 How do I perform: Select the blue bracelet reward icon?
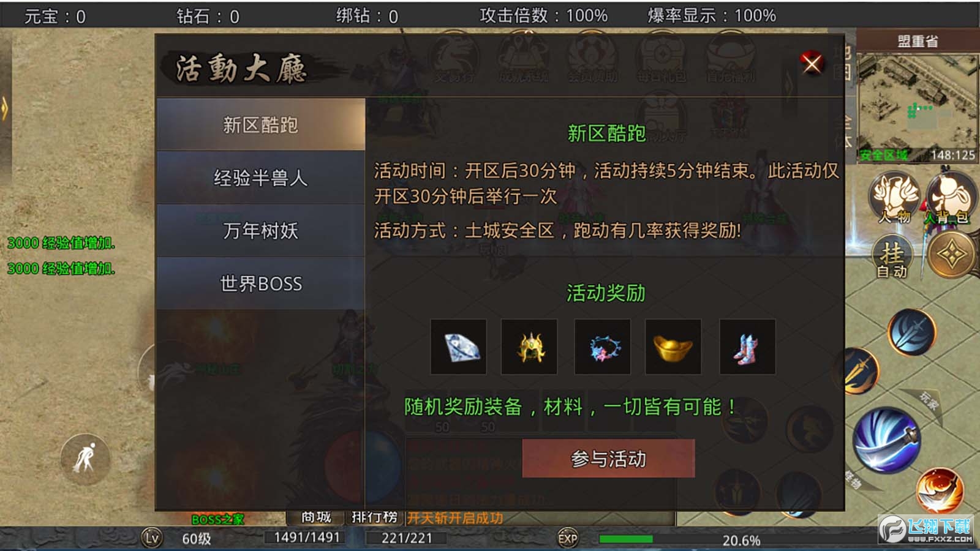coord(602,347)
